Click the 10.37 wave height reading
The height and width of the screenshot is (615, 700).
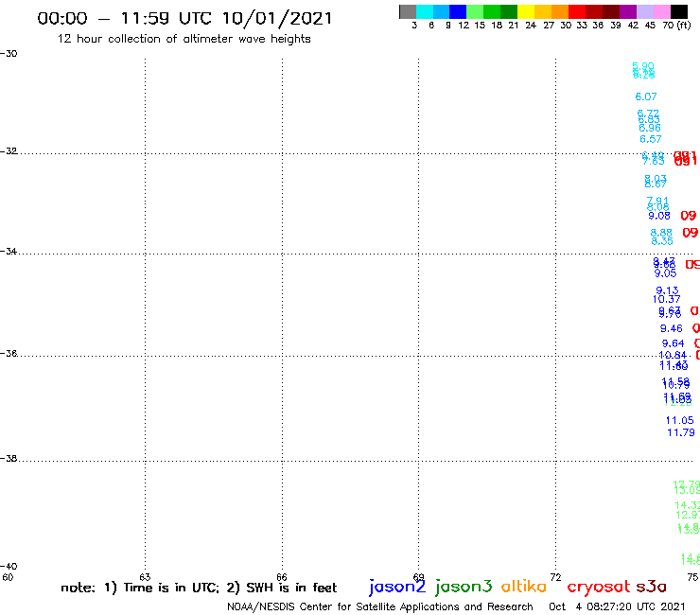[667, 299]
